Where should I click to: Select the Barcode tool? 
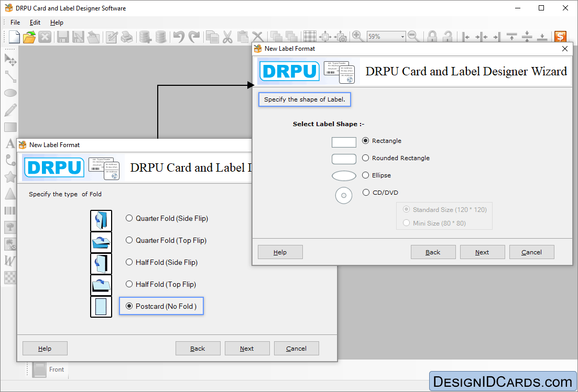[x=10, y=210]
